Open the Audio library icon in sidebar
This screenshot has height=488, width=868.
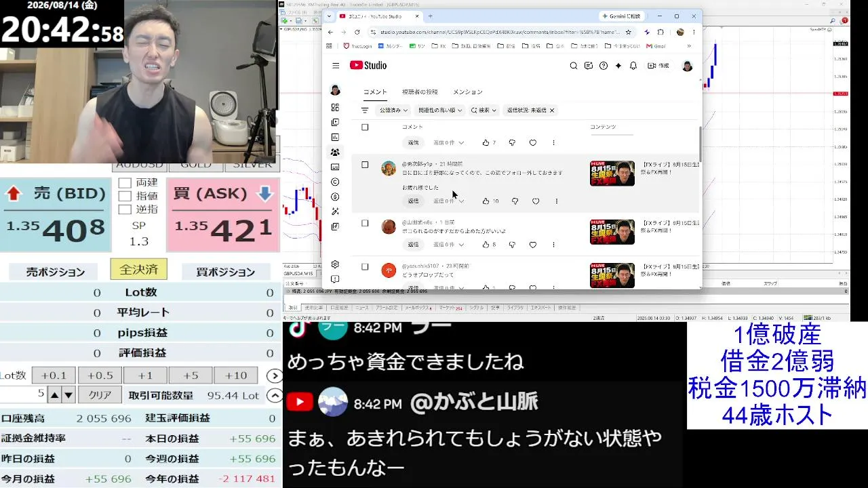coord(335,226)
